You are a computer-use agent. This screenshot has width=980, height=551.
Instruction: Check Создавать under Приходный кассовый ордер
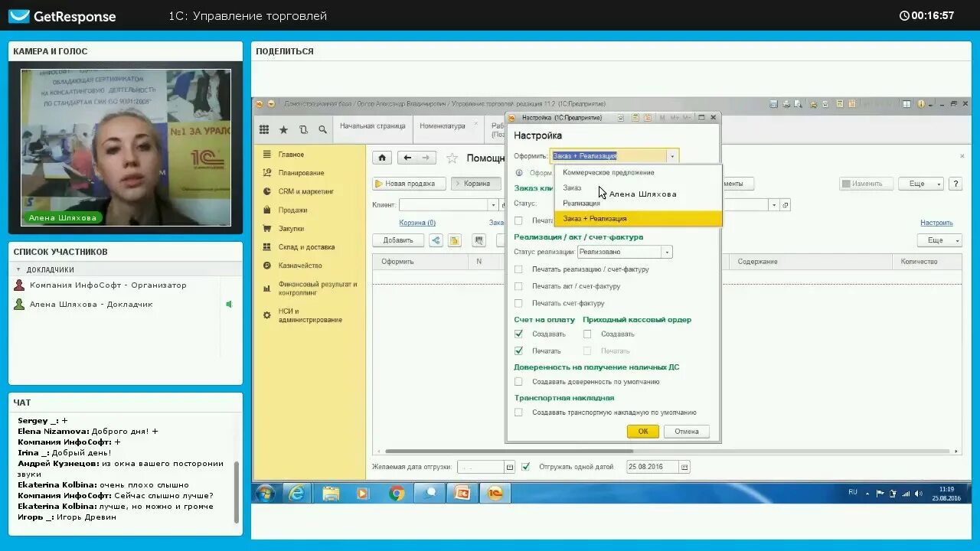pos(587,334)
